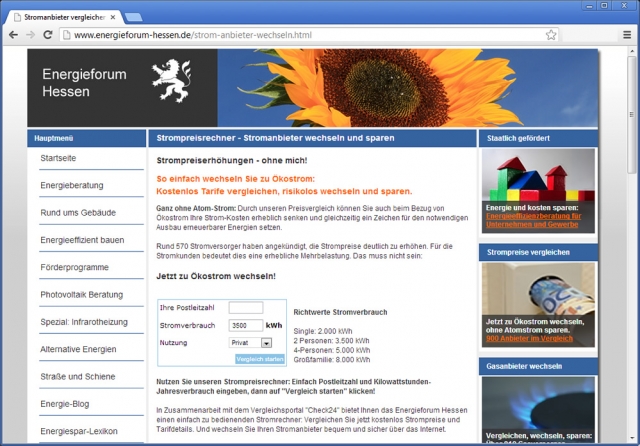640x446 pixels.
Task: Click the 'Großfamilie: 8.000 kWh' text
Action: (x=332, y=359)
